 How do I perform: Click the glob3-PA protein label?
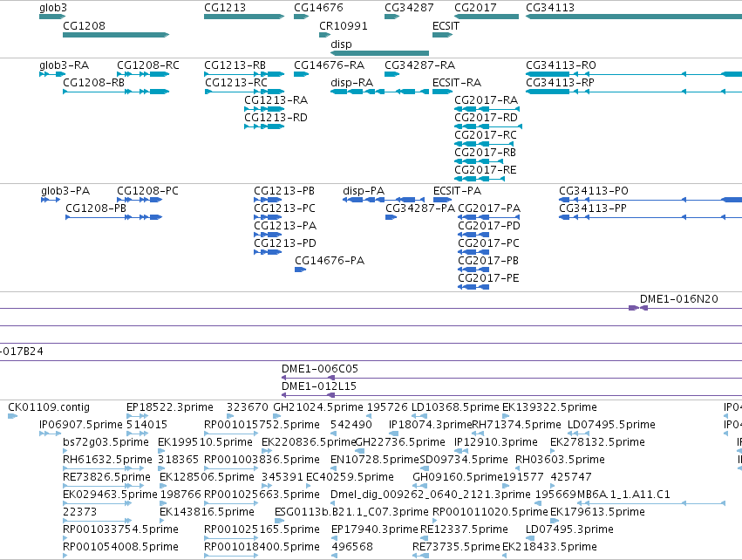(65, 191)
